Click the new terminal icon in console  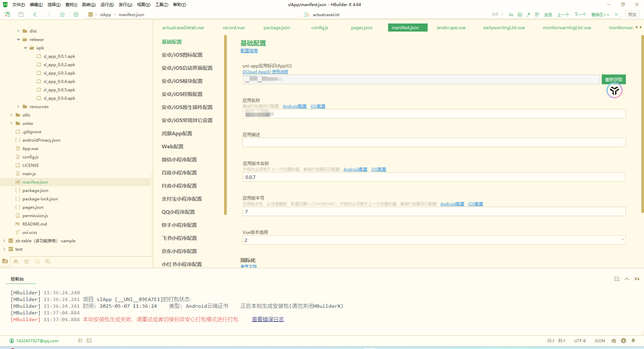(x=616, y=279)
